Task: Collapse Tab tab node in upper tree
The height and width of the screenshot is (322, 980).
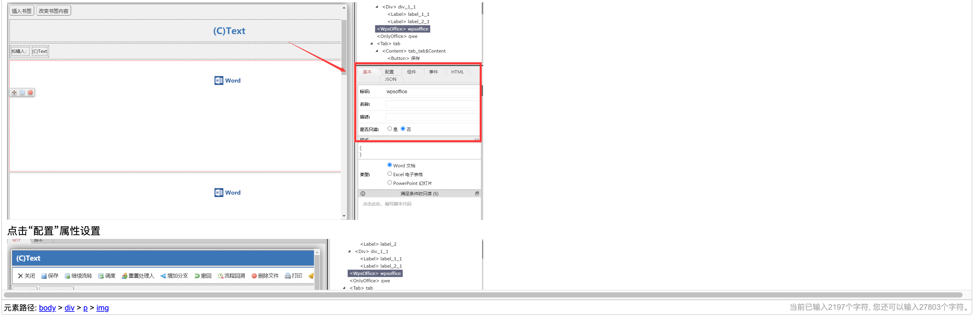Action: pos(372,44)
